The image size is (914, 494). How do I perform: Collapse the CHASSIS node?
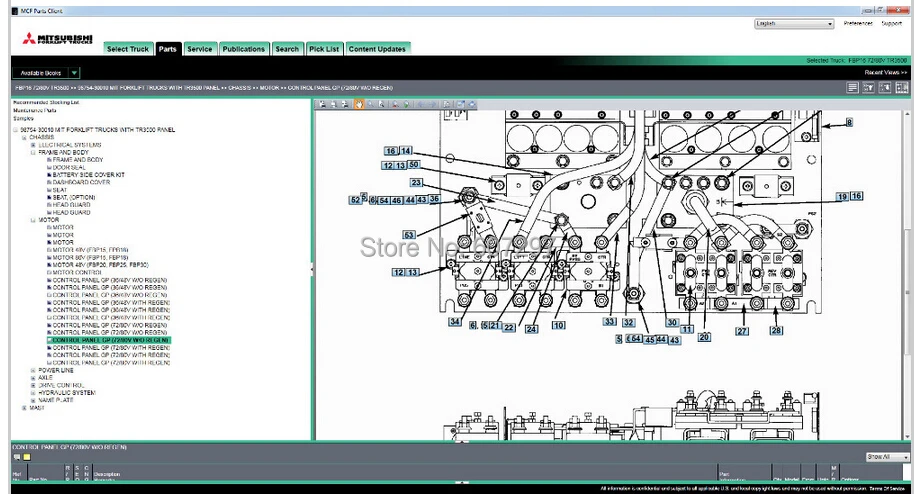[x=24, y=138]
